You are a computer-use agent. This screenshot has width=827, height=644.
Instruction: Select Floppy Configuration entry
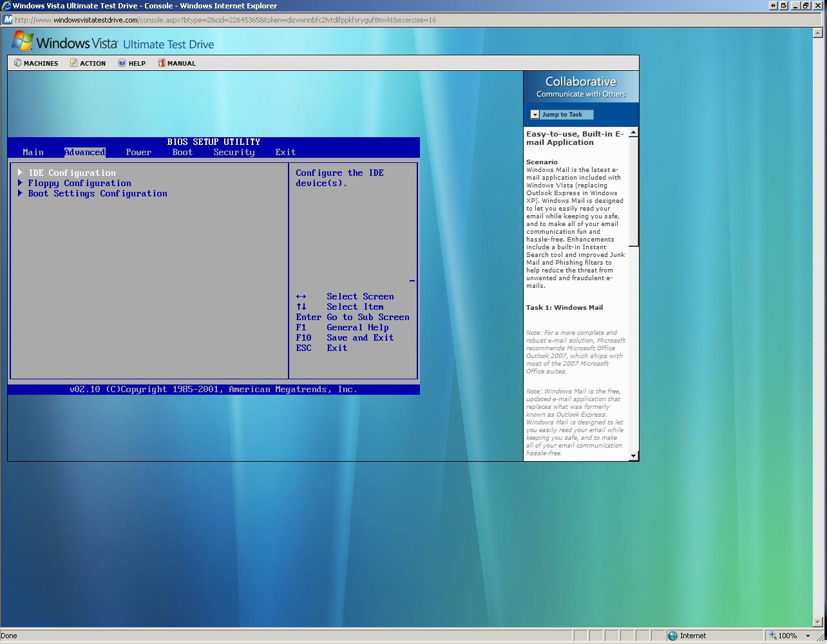(x=79, y=183)
